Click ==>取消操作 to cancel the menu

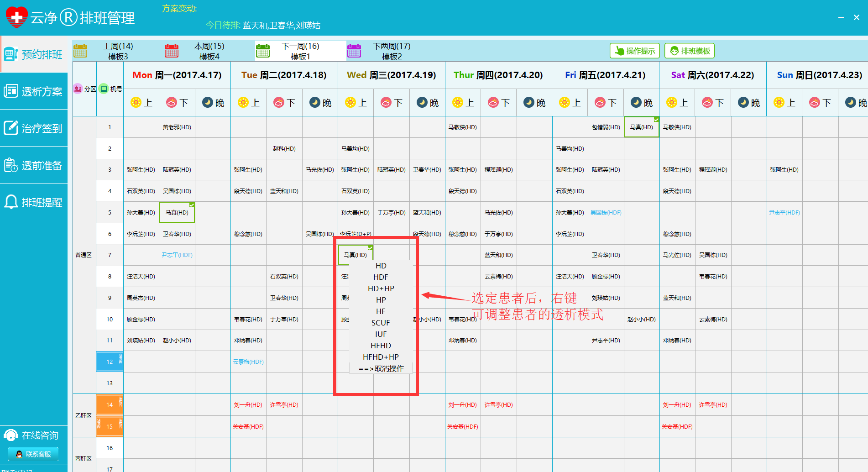point(381,368)
